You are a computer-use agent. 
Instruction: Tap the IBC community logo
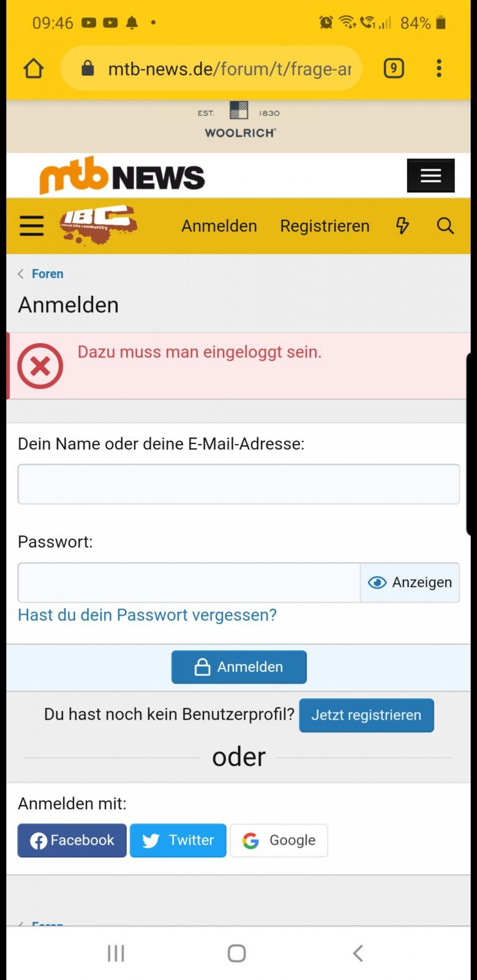click(x=98, y=225)
